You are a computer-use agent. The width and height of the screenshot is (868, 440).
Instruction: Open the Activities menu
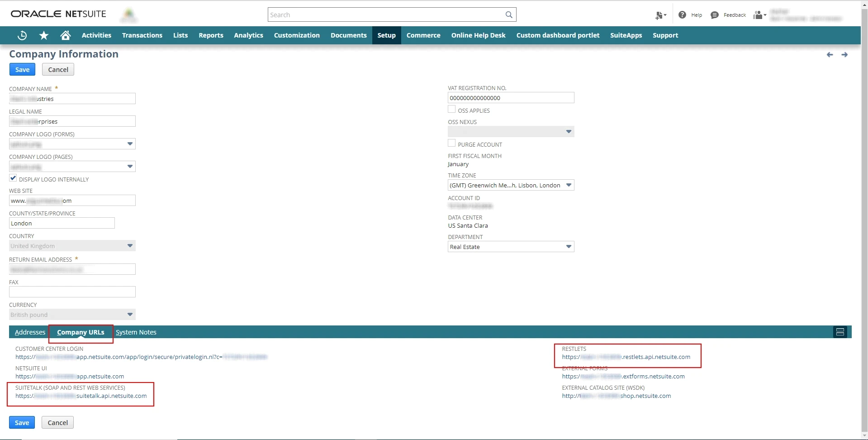[x=96, y=35]
